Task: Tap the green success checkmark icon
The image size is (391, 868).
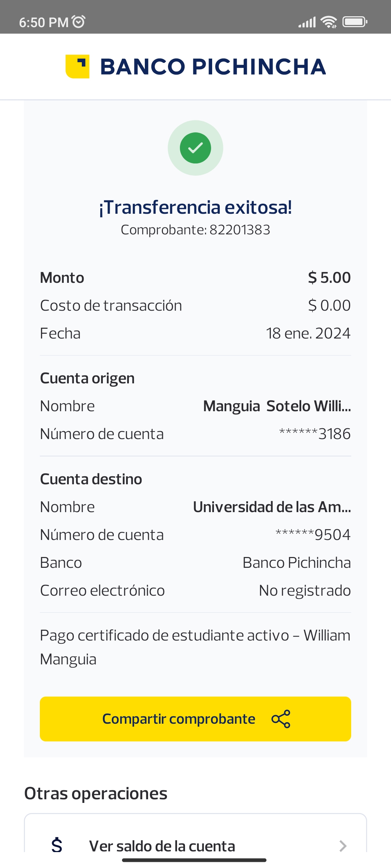Action: click(195, 148)
